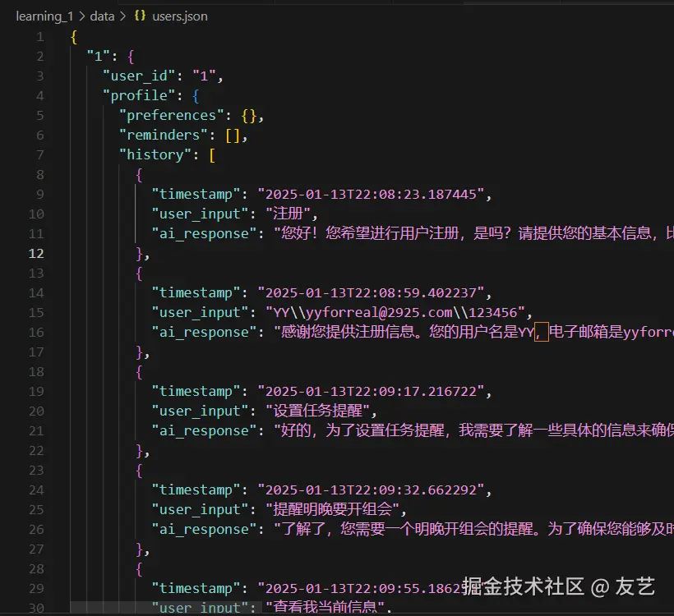Click timestamp value 2025-01-13T22:09:32.662292
The height and width of the screenshot is (616, 674).
371,490
